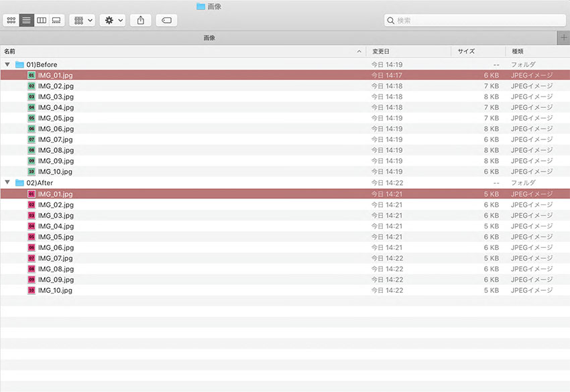The width and height of the screenshot is (570, 392).
Task: Switch to icon view
Action: [x=11, y=20]
